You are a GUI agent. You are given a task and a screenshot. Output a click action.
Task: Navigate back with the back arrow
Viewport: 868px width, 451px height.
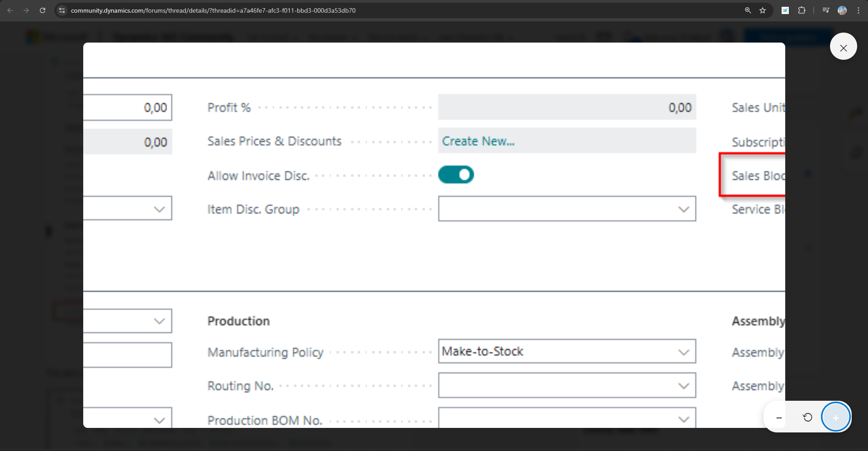(x=9, y=10)
